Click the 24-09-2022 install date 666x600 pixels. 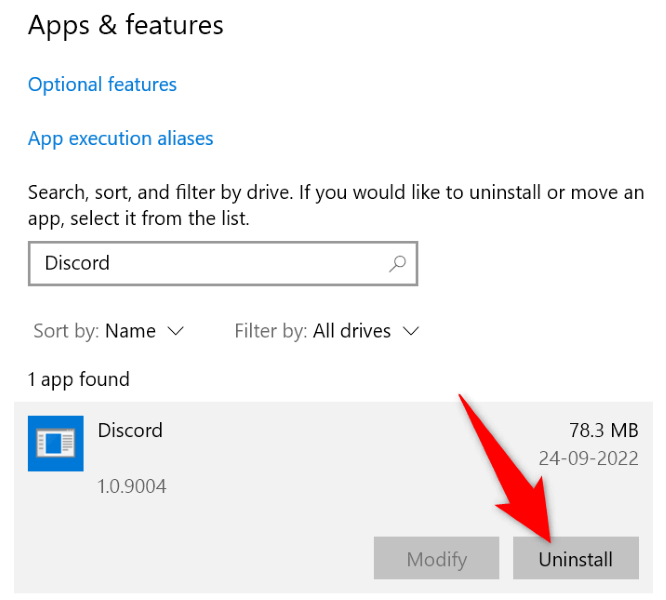click(591, 458)
